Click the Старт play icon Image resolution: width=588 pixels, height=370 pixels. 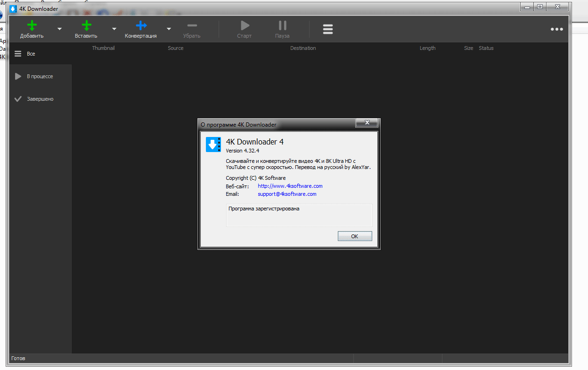coord(245,25)
